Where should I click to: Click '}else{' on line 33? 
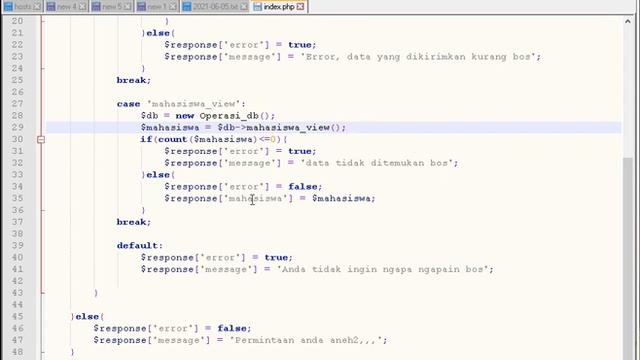158,175
